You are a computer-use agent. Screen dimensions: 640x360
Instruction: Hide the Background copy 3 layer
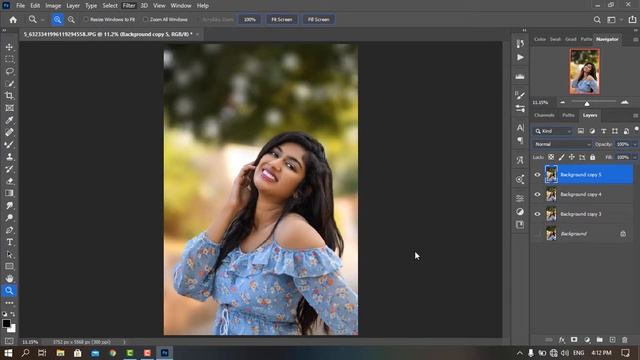point(538,214)
